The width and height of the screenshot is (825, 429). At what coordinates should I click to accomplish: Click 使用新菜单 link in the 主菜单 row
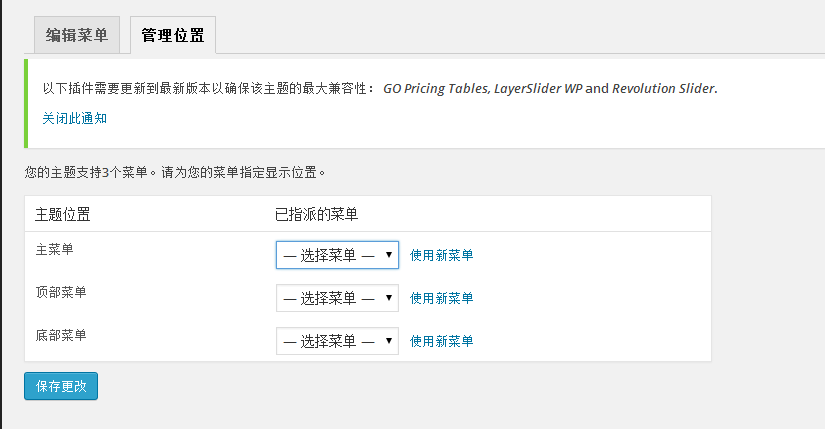(x=441, y=255)
